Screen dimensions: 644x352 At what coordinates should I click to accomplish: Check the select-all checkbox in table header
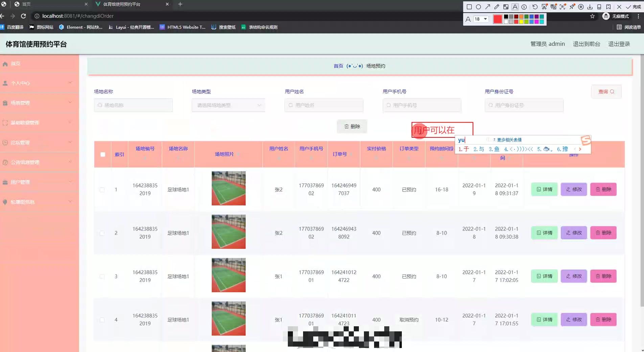102,154
